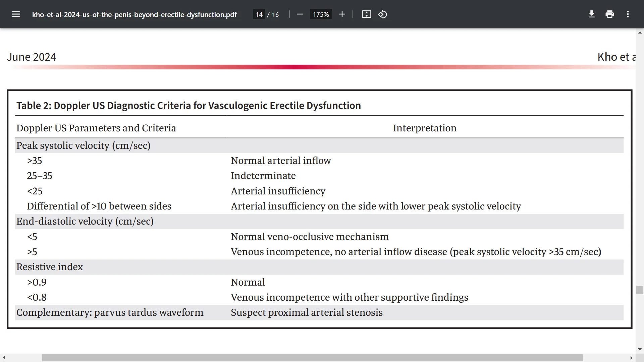Viewport: 644px width, 362px height.
Task: Download the PDF file
Action: [592, 14]
